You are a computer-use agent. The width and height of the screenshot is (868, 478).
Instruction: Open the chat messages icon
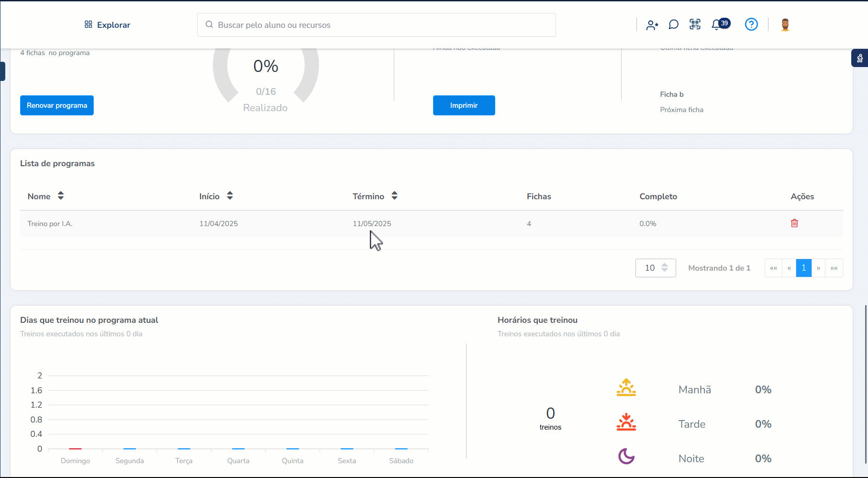[x=673, y=24]
